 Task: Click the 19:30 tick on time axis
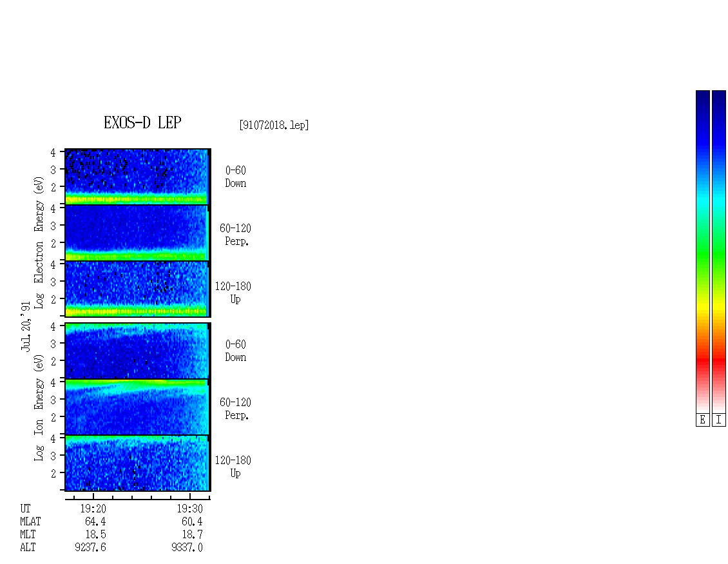point(190,497)
